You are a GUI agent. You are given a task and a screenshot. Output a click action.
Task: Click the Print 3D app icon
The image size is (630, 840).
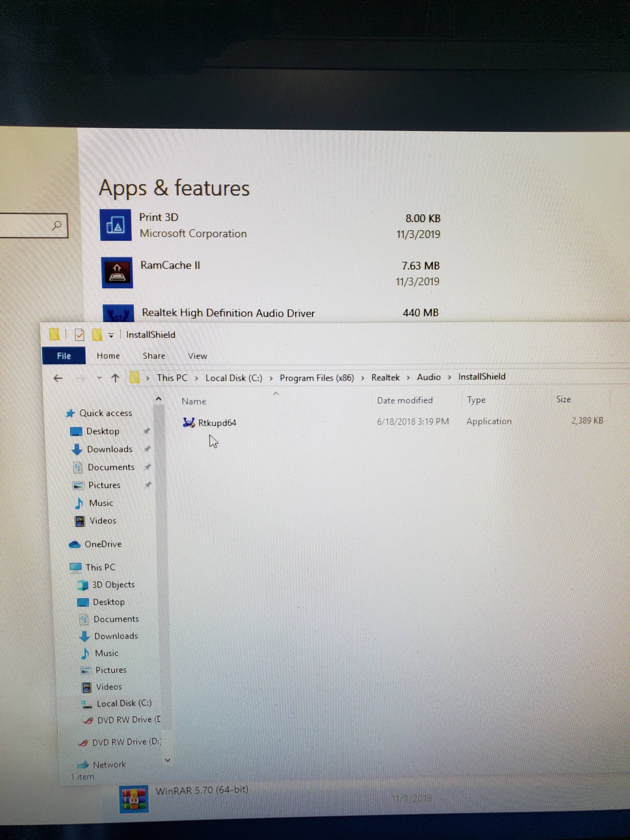(x=116, y=225)
